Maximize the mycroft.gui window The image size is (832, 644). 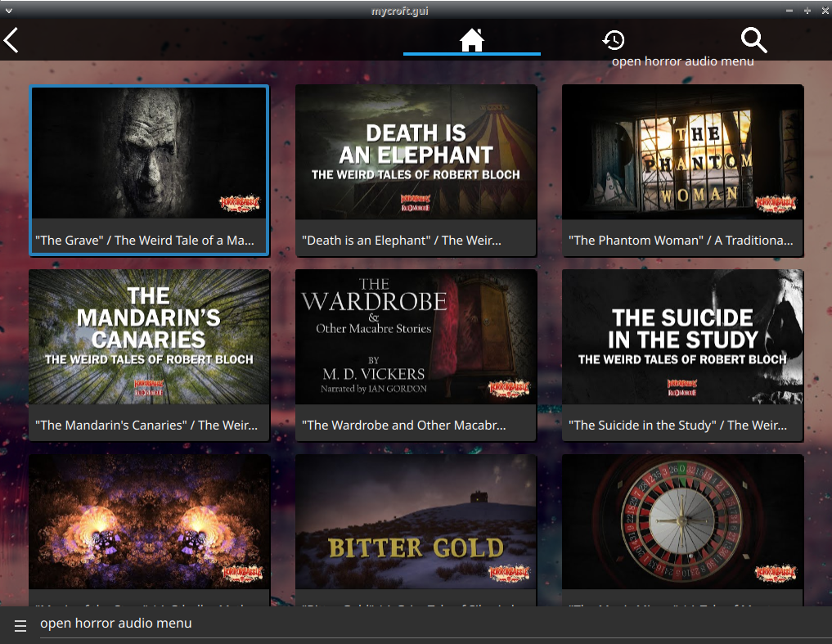click(x=807, y=11)
